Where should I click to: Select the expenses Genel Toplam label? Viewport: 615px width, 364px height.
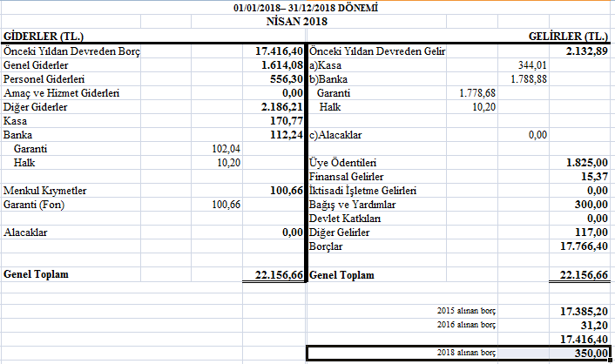coord(36,274)
